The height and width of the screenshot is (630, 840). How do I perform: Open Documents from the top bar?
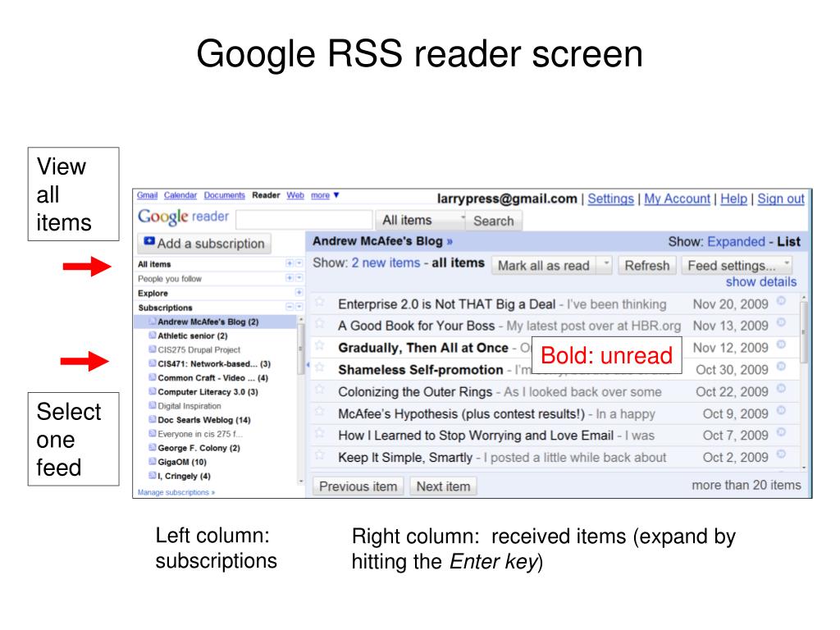click(x=225, y=195)
